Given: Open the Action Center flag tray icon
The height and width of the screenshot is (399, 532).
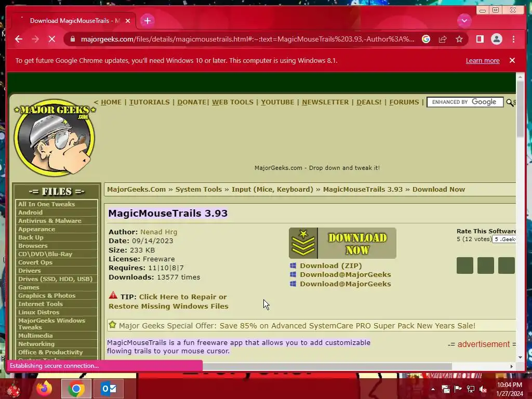Looking at the screenshot, I should (458, 389).
